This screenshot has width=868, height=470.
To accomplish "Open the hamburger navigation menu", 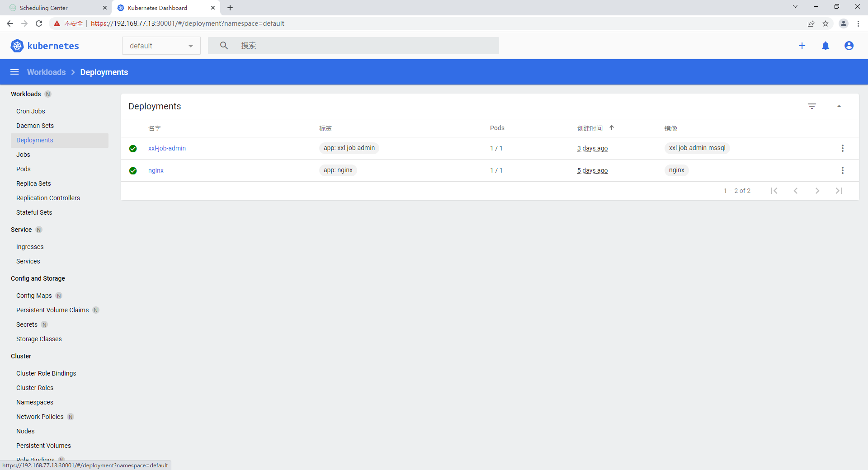I will [x=14, y=72].
